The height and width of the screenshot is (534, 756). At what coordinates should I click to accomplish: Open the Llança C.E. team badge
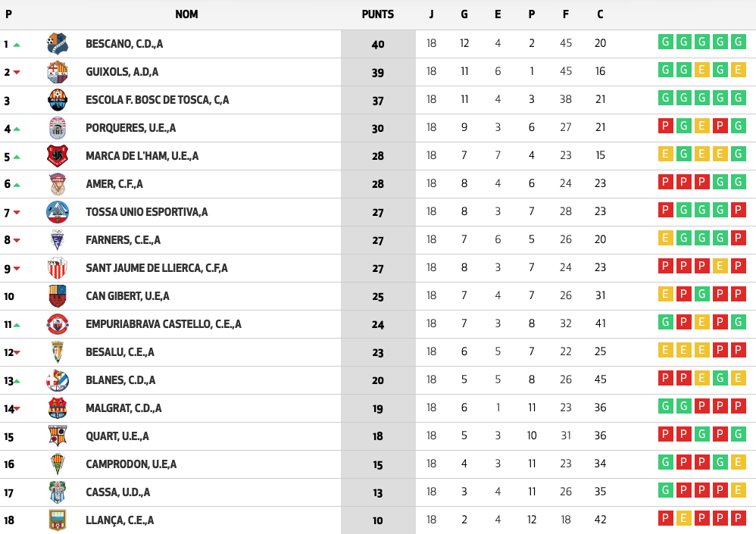58,520
